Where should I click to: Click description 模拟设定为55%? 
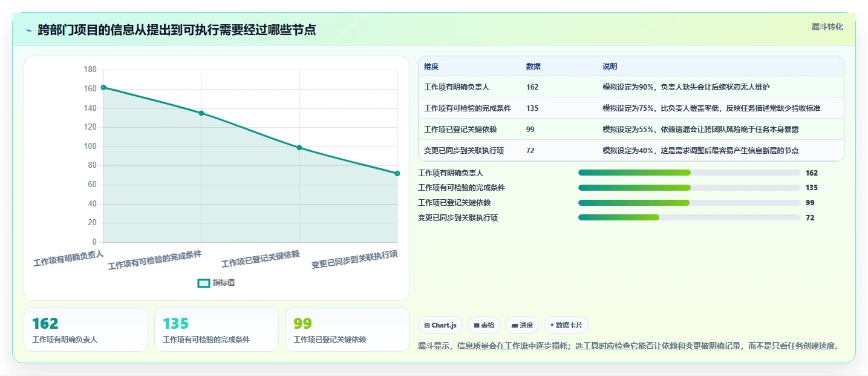coord(700,130)
